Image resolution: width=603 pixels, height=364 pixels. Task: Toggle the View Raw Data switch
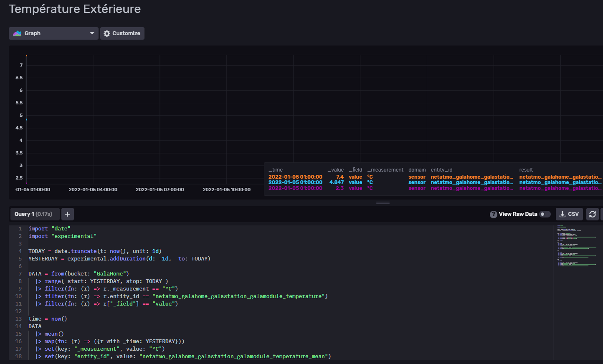[x=545, y=214]
